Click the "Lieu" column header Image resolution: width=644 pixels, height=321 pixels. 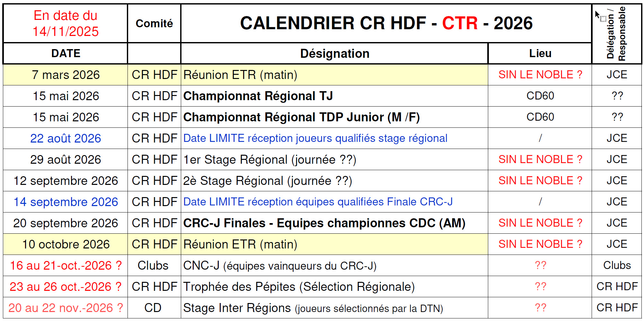click(540, 53)
